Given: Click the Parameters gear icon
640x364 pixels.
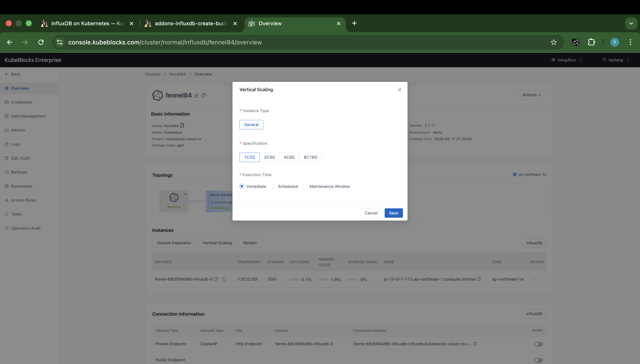Looking at the screenshot, I should (7, 186).
